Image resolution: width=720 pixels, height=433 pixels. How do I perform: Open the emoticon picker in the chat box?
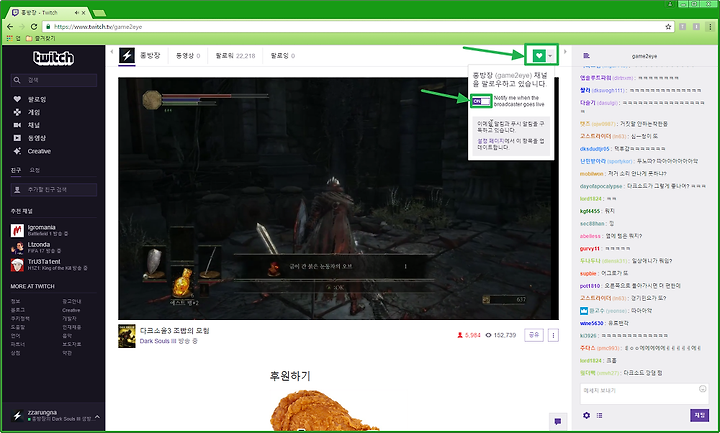pos(703,389)
